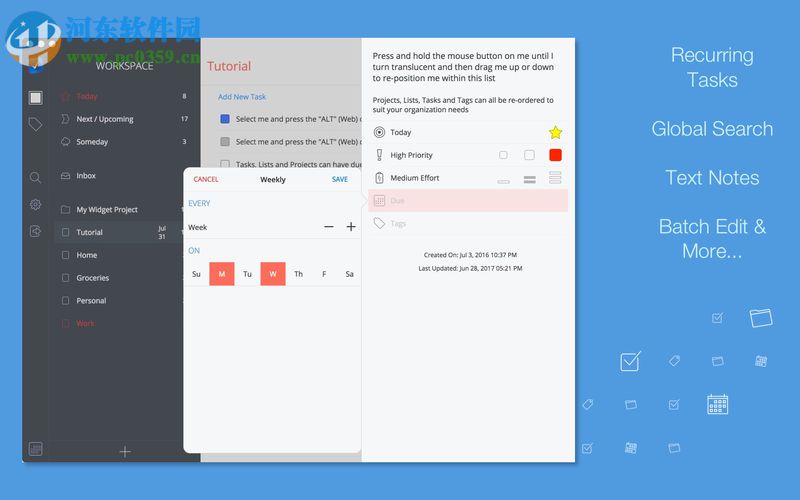Screen dimensions: 800x500
Task: Click the Today focus target icon
Action: 379,133
